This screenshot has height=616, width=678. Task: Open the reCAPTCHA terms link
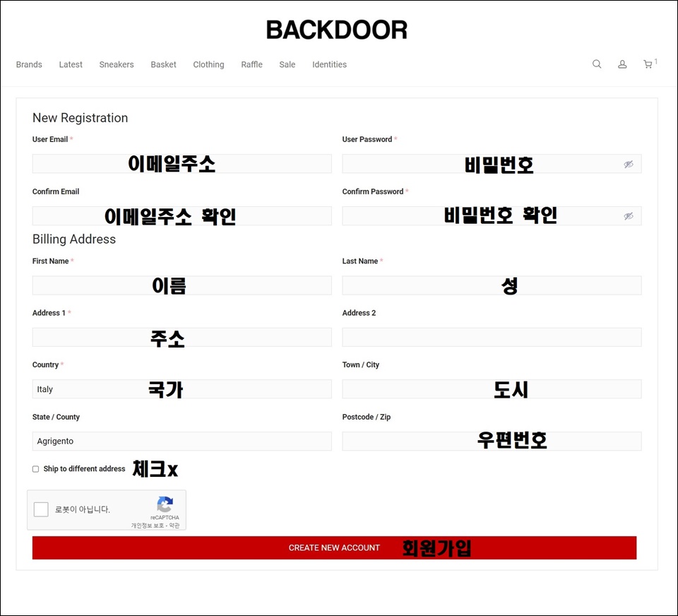click(174, 525)
